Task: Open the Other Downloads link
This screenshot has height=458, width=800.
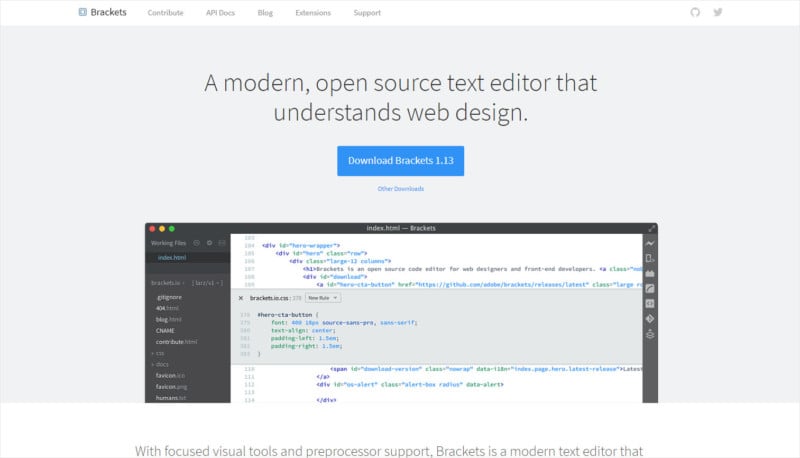Action: 401,189
